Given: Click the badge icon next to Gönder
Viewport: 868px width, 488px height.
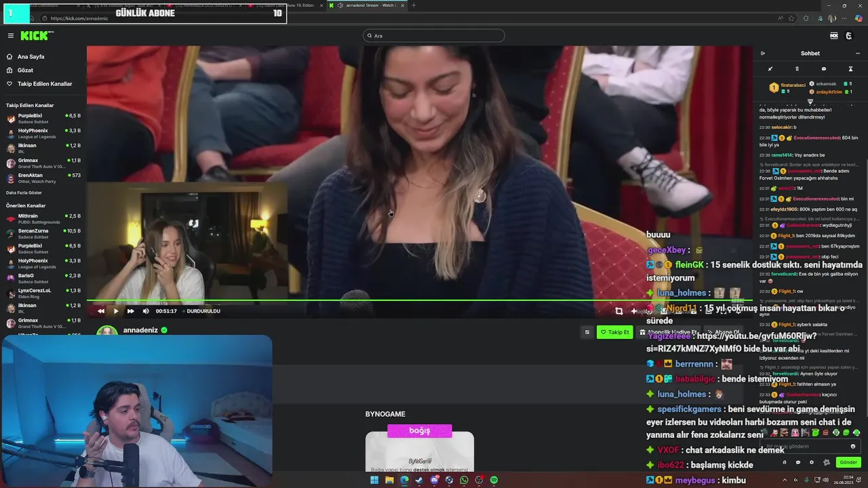Looking at the screenshot, I should coord(826,462).
